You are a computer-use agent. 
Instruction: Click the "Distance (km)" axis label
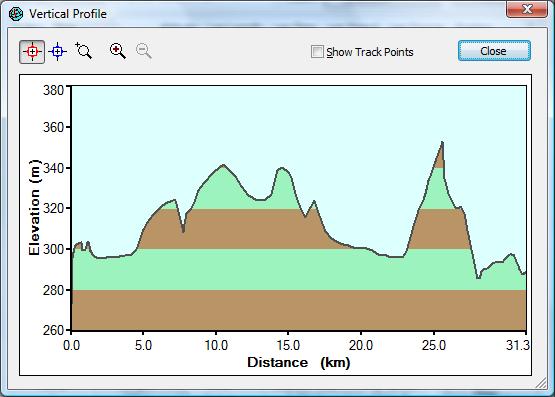pos(299,362)
